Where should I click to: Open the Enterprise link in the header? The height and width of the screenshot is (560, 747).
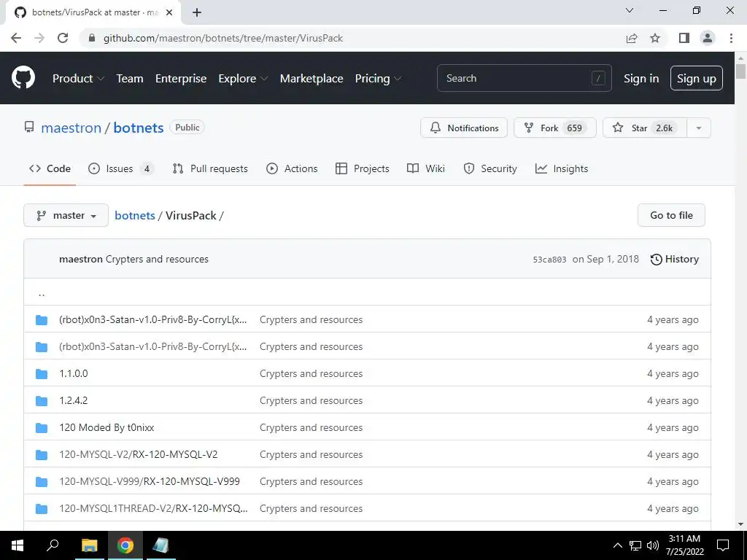[181, 79]
